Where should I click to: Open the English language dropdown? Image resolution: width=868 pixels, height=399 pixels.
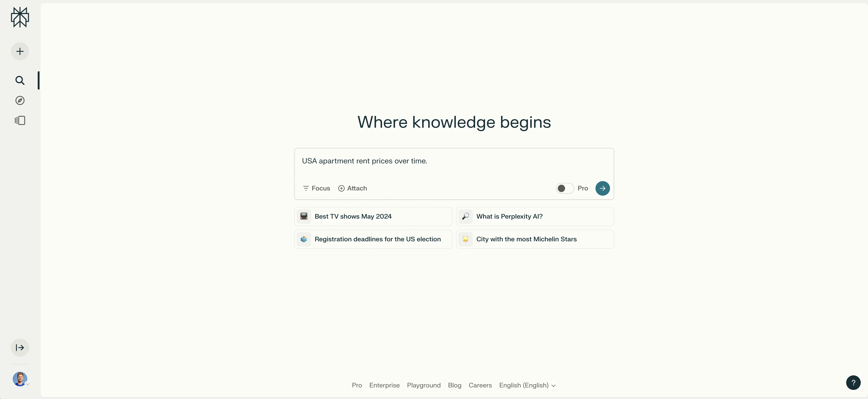pyautogui.click(x=527, y=385)
